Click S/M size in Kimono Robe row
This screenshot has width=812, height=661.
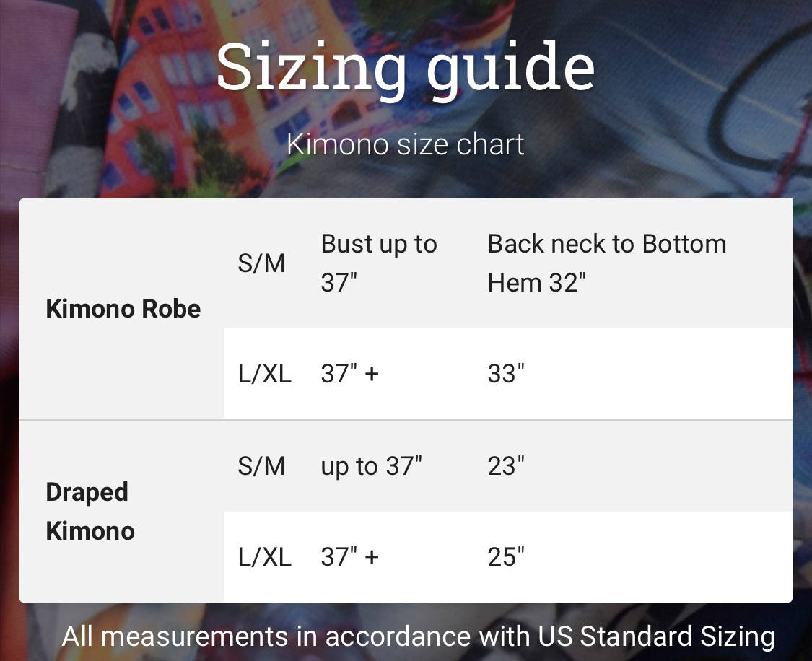click(x=261, y=263)
